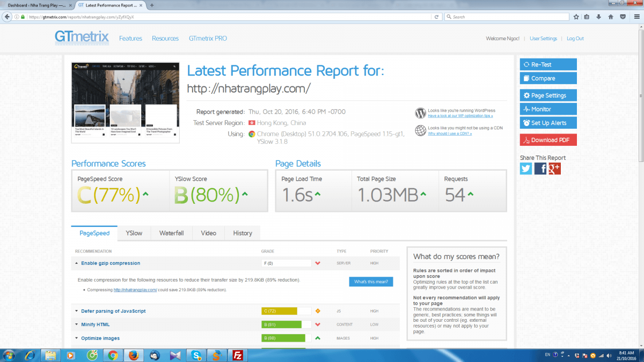Click the Firefox taskbar icon

pos(134,355)
